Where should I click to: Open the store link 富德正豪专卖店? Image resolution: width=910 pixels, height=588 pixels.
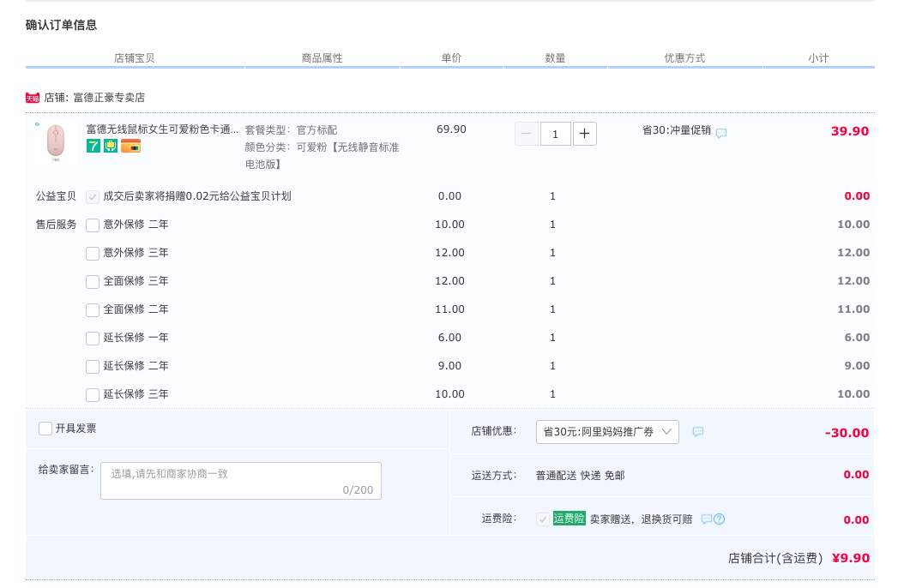click(x=109, y=98)
